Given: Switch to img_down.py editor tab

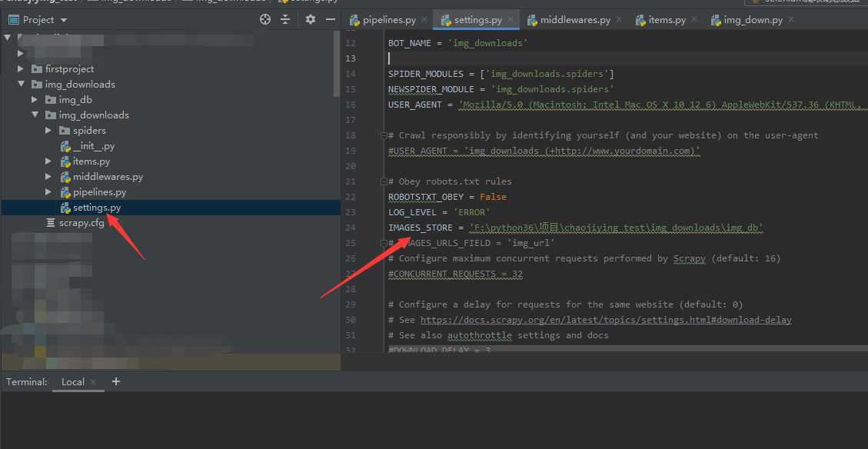Looking at the screenshot, I should click(753, 20).
